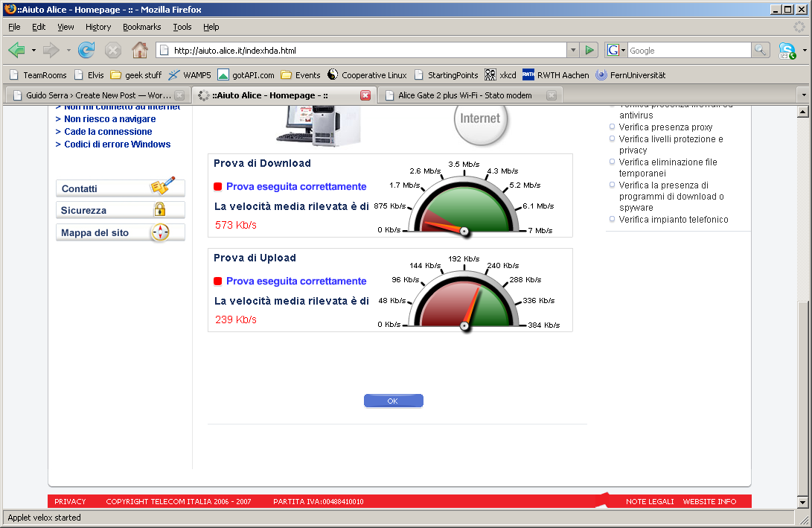This screenshot has width=812, height=528.
Task: Click the Reload page icon
Action: (x=86, y=50)
